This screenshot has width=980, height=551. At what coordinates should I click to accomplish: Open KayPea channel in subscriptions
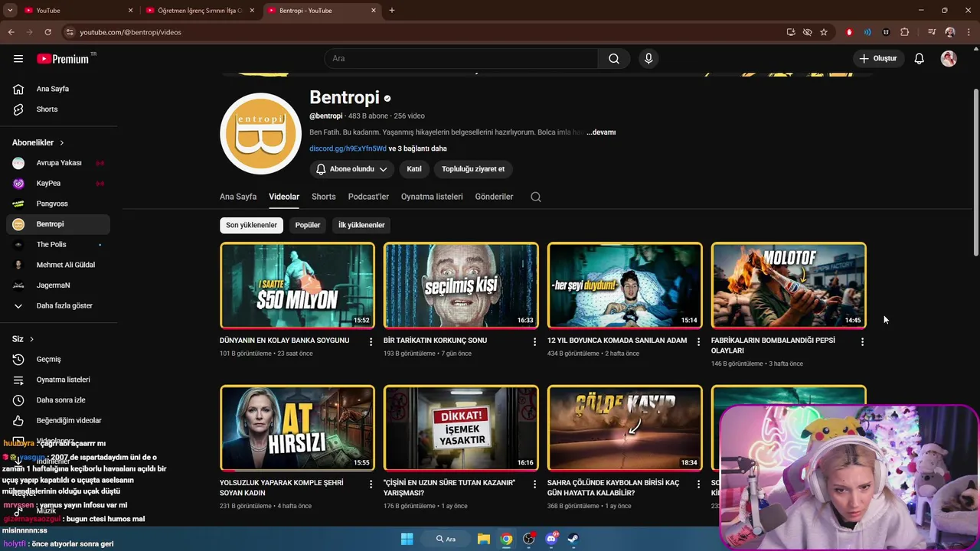58,184
